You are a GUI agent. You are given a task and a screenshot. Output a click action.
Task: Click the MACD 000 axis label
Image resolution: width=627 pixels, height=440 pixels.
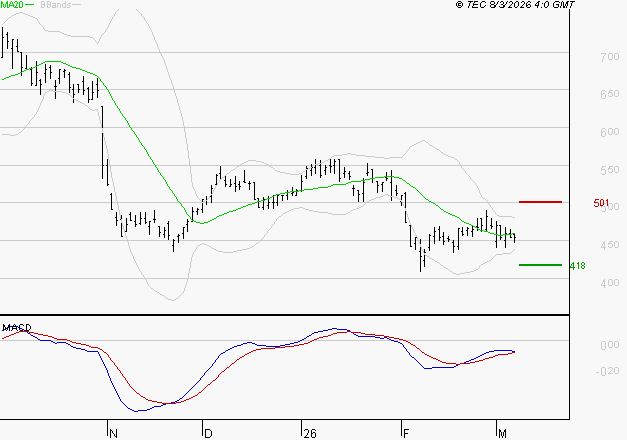pos(609,345)
